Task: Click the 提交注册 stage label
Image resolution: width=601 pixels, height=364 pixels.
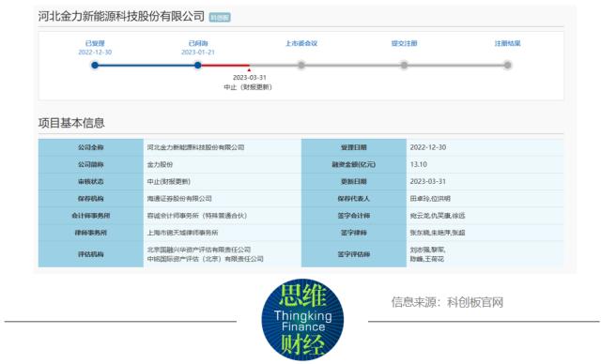Action: (404, 43)
